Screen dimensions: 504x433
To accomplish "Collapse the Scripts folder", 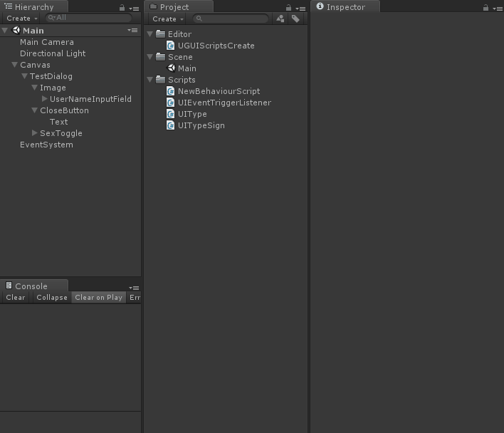I will pos(149,79).
